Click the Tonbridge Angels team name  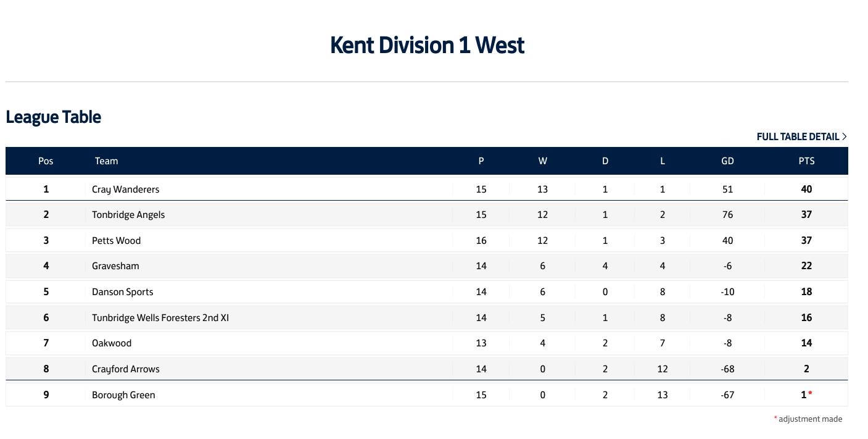pos(128,215)
